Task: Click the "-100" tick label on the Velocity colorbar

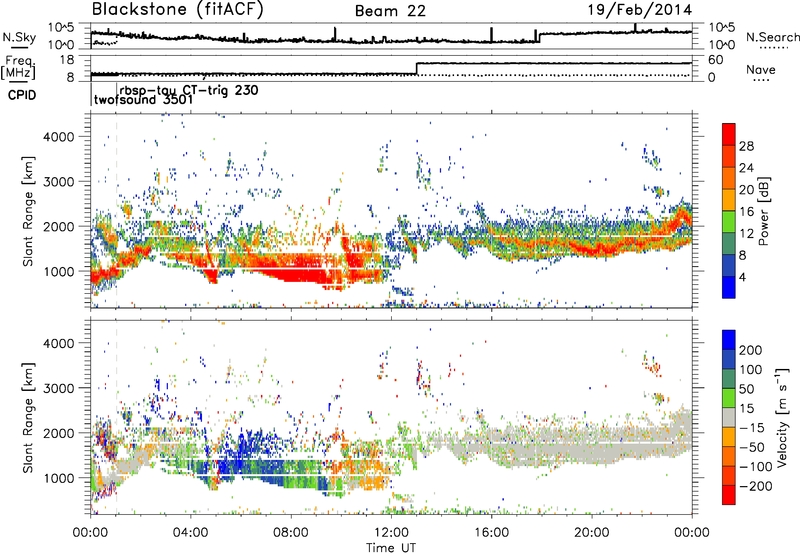Action: point(754,467)
